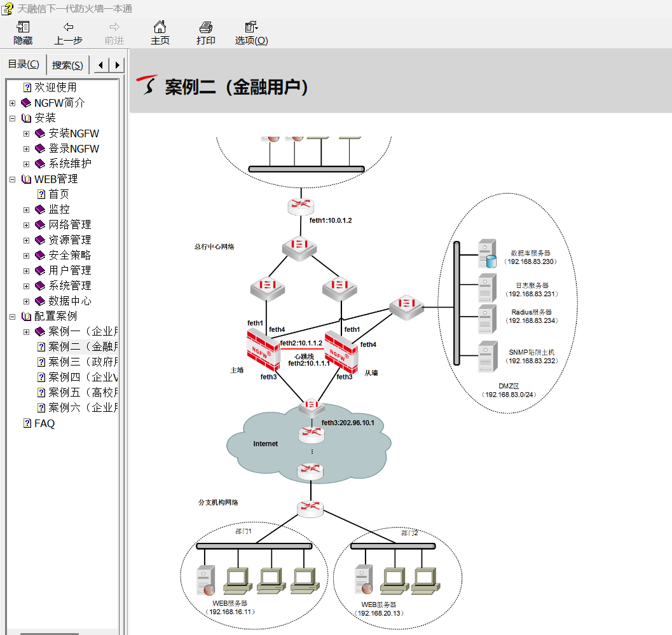Open the 首页 topic under WEB管理

tap(59, 195)
